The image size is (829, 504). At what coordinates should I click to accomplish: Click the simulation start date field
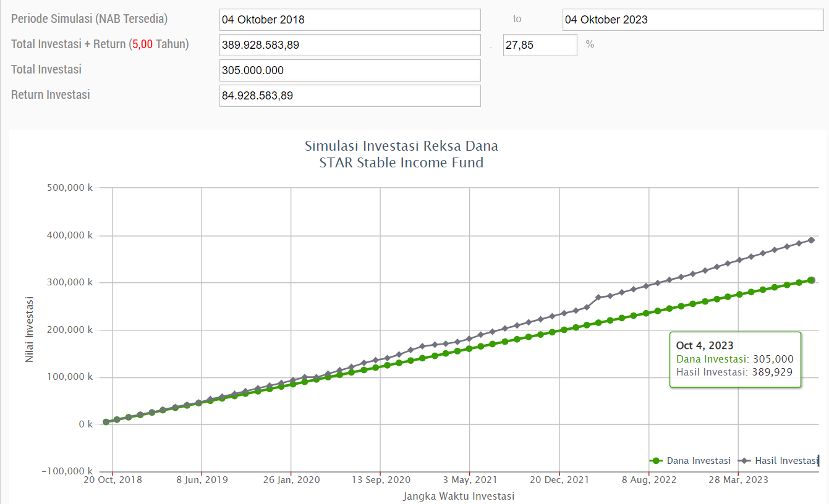(x=350, y=20)
